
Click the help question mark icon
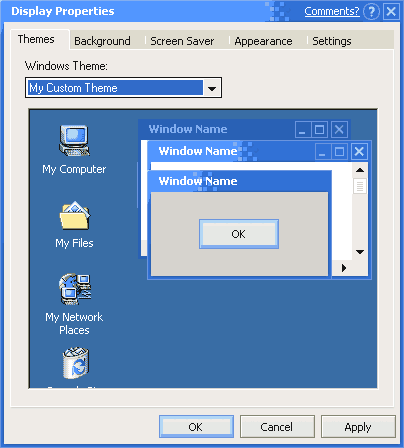point(371,12)
